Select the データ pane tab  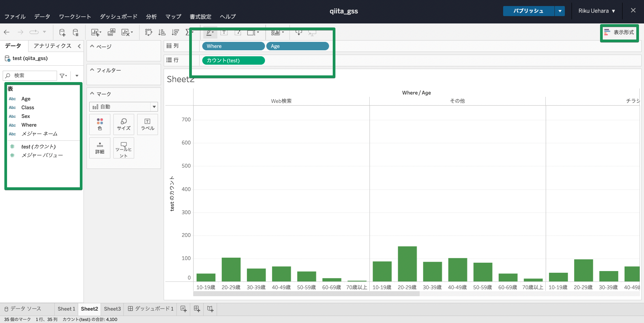click(x=13, y=46)
